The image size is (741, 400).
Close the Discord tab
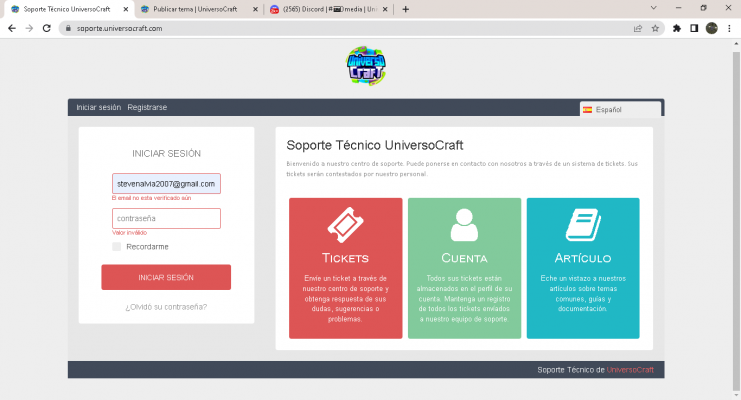pyautogui.click(x=385, y=9)
